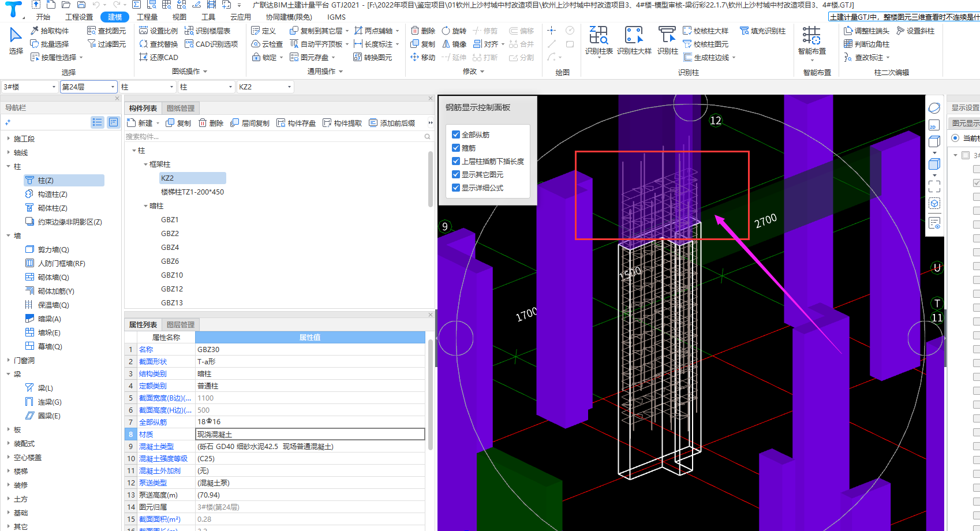
Task: Open the 第24层 floor dropdown
Action: pyautogui.click(x=88, y=87)
